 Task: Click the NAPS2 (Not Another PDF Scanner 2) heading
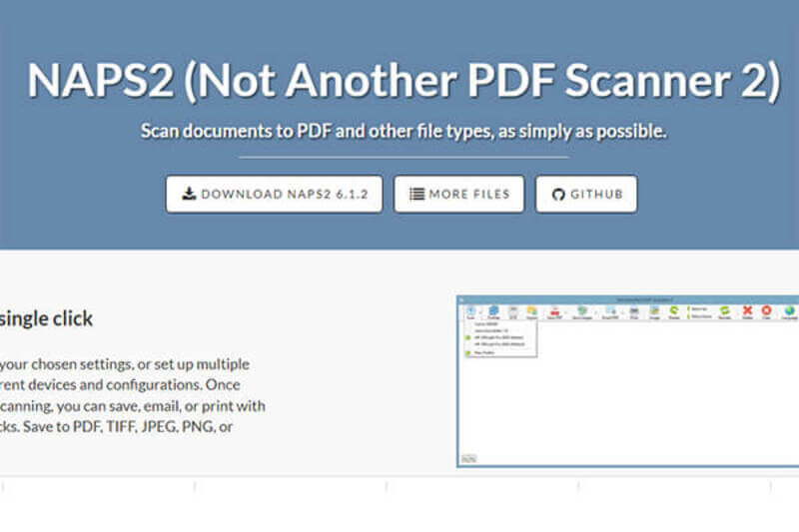click(x=403, y=80)
